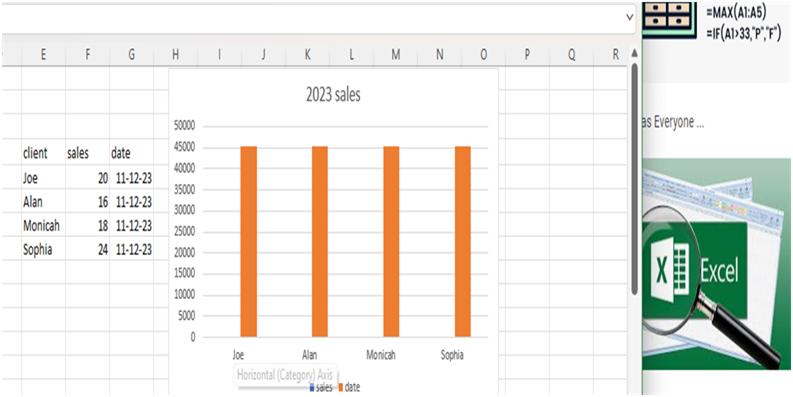Select the 'client' header cell
Image resolution: width=793 pixels, height=397 pixels.
(43, 153)
